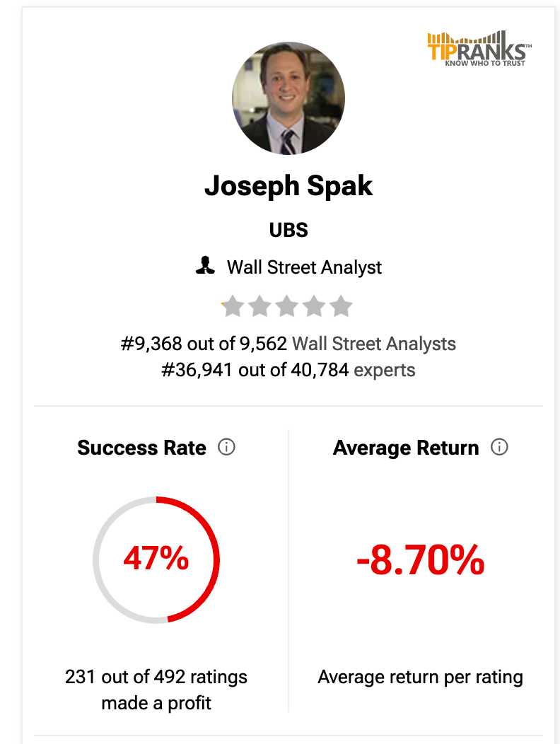Click the analyst silhouette icon

[205, 266]
